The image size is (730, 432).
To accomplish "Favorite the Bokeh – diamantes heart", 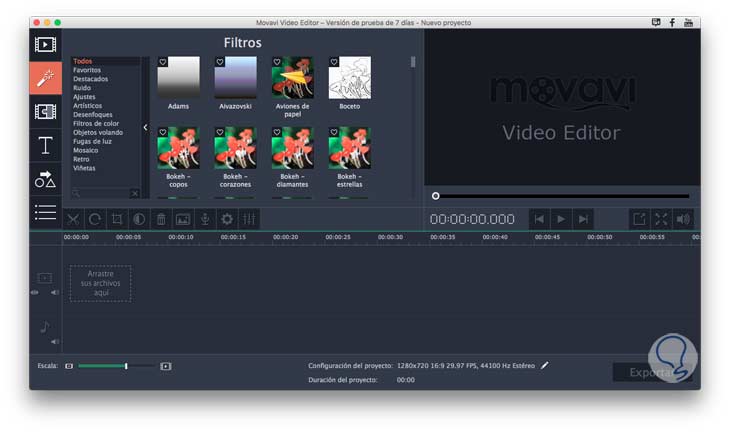I will [277, 132].
